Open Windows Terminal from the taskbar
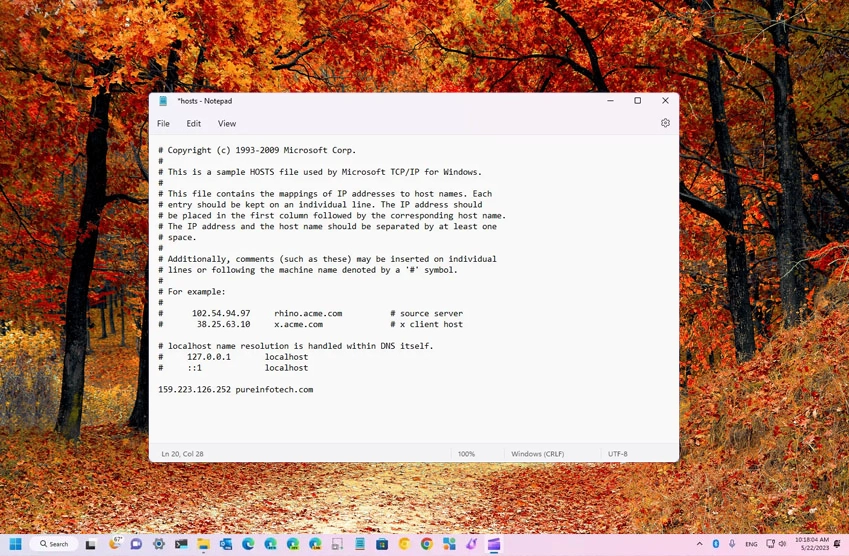This screenshot has height=556, width=849. 181,544
